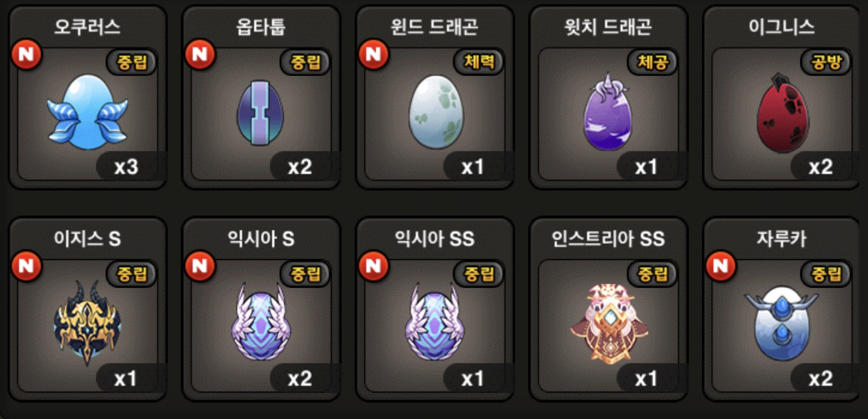Pick the 자루카 white-blue egg
Viewport: 868px width, 419px height.
tap(782, 323)
